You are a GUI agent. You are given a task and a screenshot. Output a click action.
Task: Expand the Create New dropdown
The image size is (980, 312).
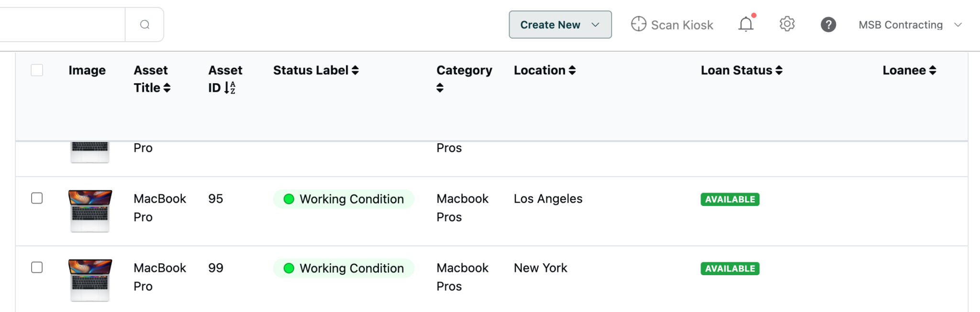click(560, 24)
